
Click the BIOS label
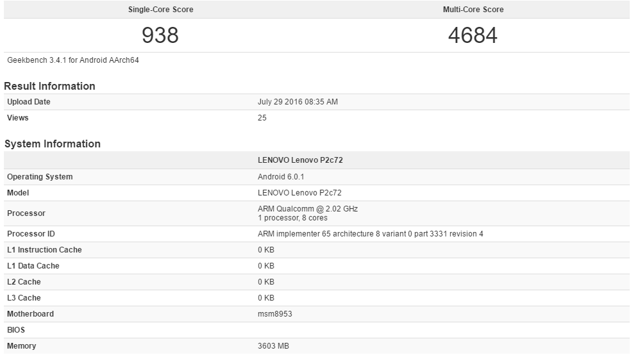click(16, 330)
